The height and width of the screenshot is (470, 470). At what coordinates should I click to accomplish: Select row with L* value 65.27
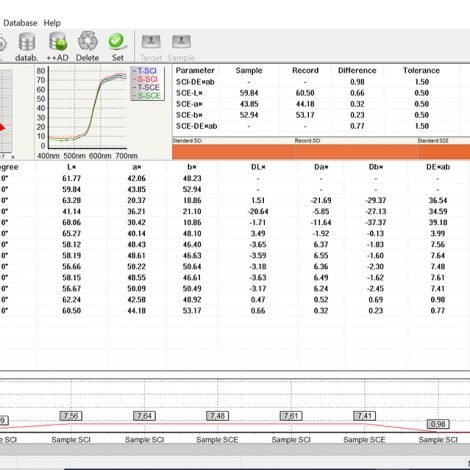pos(235,233)
